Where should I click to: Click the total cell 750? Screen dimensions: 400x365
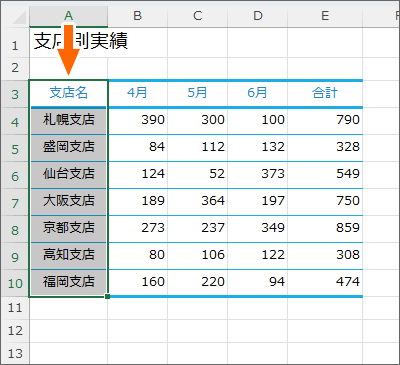[325, 202]
